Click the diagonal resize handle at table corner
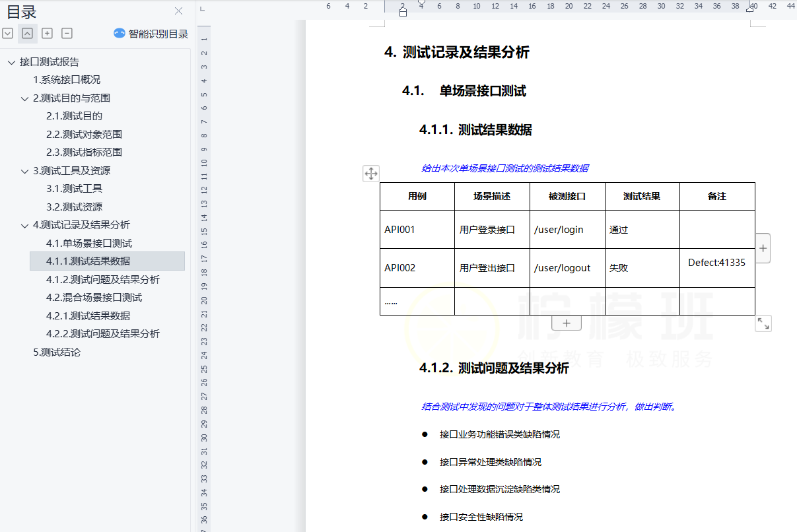797x532 pixels. click(763, 323)
